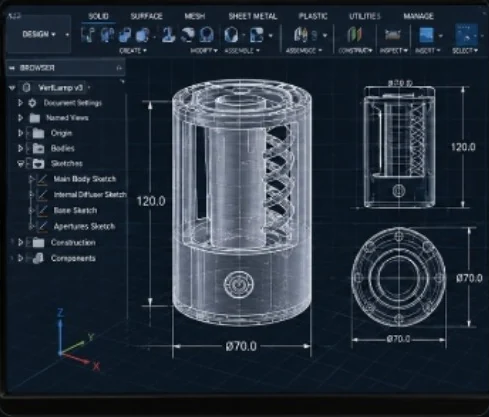Click the third icon in the CREATE group
Image resolution: width=489 pixels, height=417 pixels.
click(x=125, y=35)
